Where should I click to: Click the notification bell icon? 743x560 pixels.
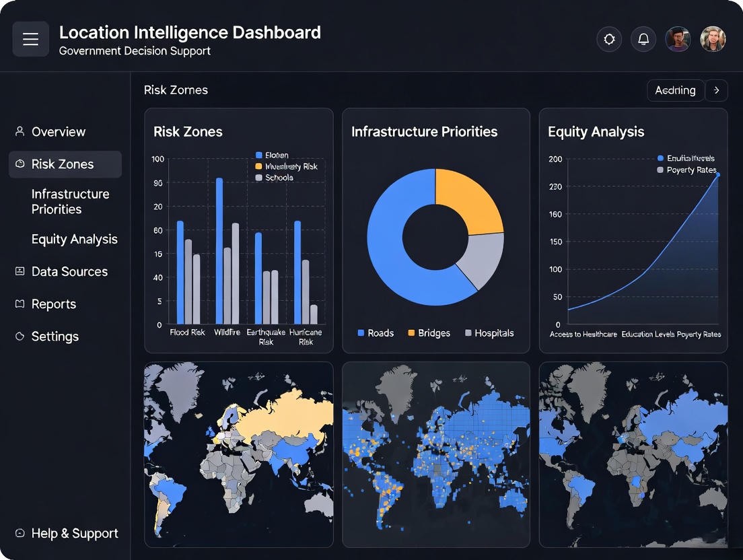[643, 39]
